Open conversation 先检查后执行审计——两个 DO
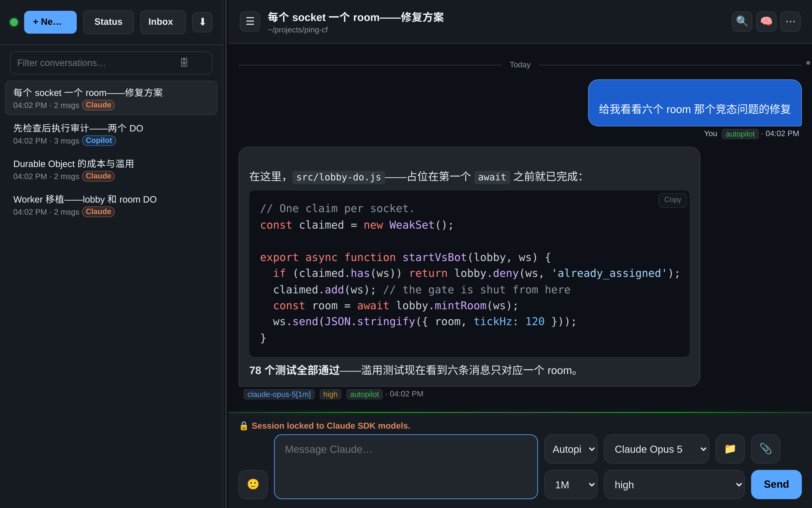The height and width of the screenshot is (508, 812). click(x=111, y=133)
